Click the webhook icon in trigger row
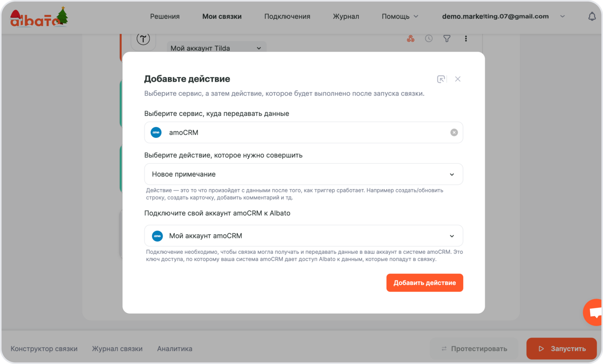603x364 pixels. [x=410, y=38]
